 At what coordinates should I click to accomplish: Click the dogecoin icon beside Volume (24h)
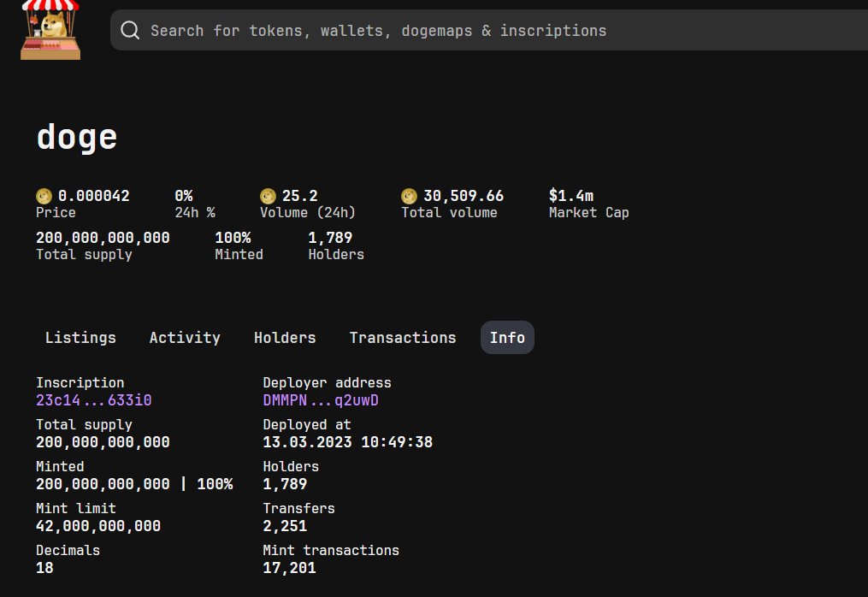(268, 196)
